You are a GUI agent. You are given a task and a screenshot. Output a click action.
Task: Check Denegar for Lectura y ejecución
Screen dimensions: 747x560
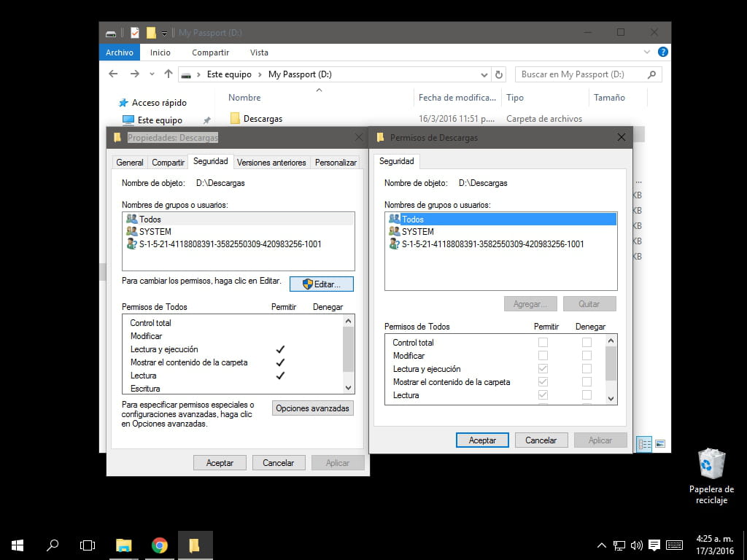(x=587, y=368)
